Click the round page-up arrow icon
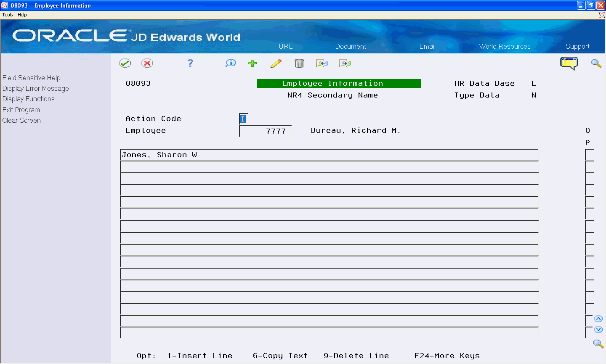 click(598, 318)
